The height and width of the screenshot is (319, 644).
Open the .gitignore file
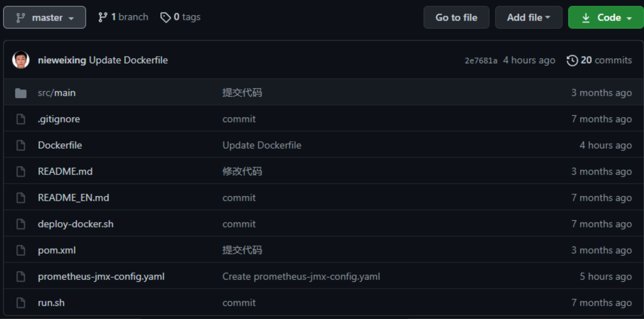59,119
